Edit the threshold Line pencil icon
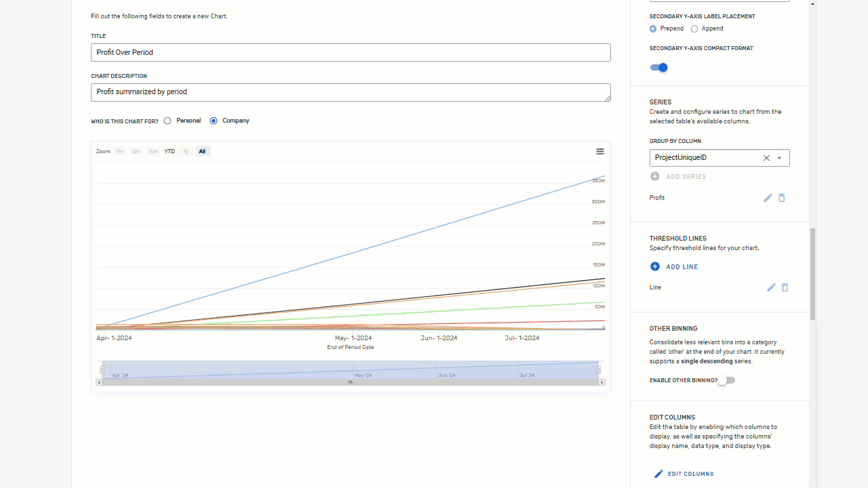The image size is (868, 488). [771, 287]
